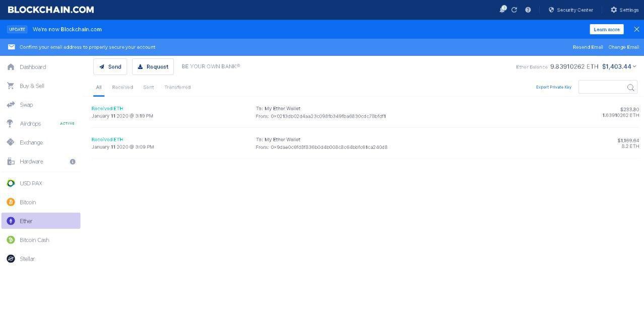Screen dimensions: 644x314
Task: Click the Stellar rocket icon
Action: click(11, 259)
